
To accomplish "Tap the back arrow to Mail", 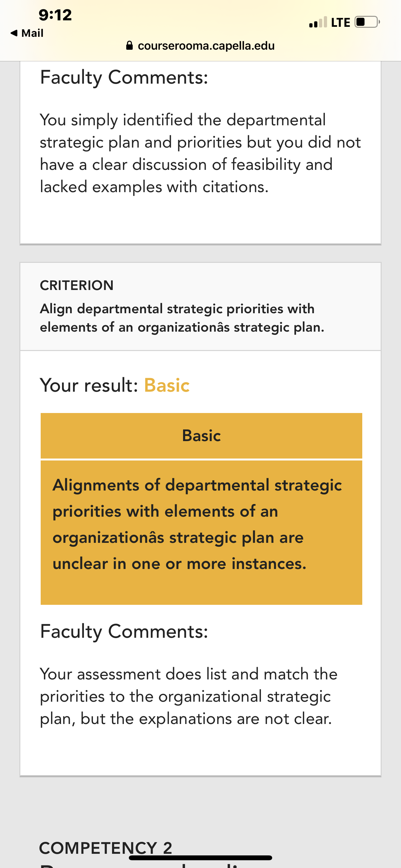I will tap(14, 33).
